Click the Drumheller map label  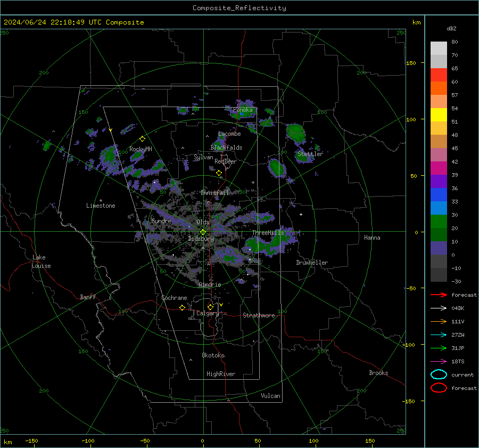pyautogui.click(x=312, y=263)
